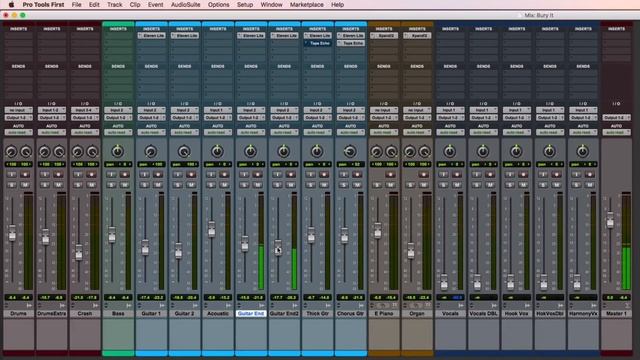Open the Tape Echo insert on Chorus Gtr
This screenshot has width=640, height=360.
351,43
